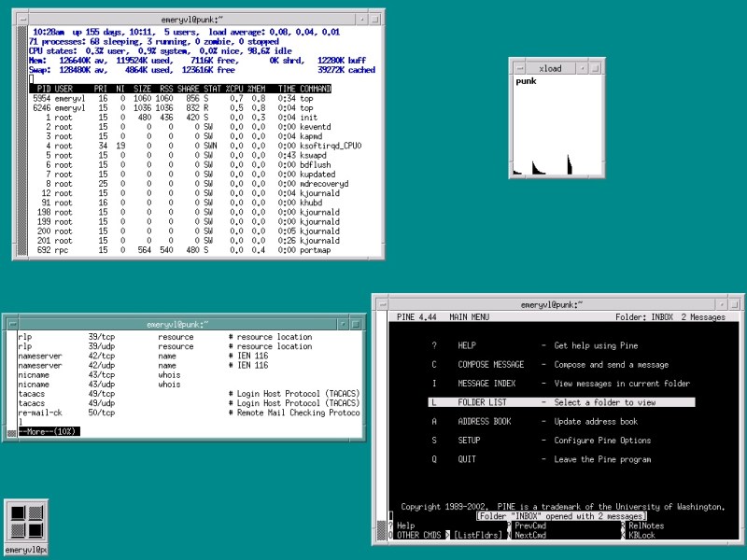
Task: Click the --More--(10%) pager prompt
Action: click(50, 431)
